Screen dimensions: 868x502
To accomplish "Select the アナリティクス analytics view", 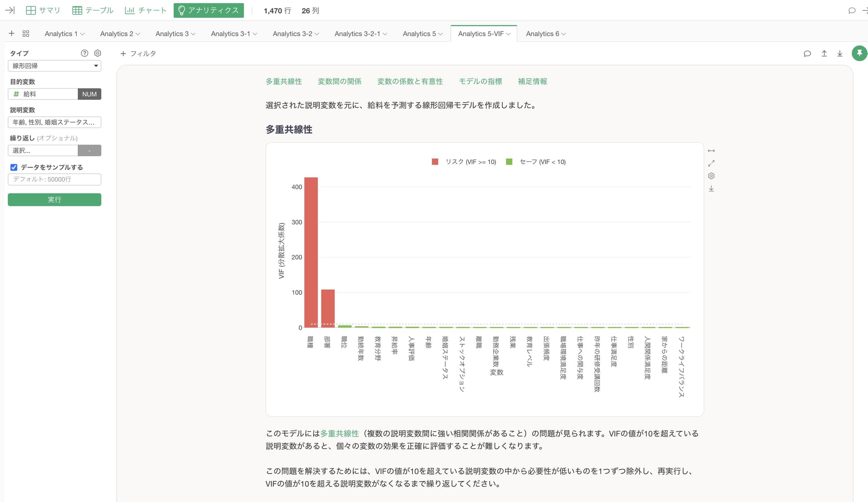I will 208,10.
